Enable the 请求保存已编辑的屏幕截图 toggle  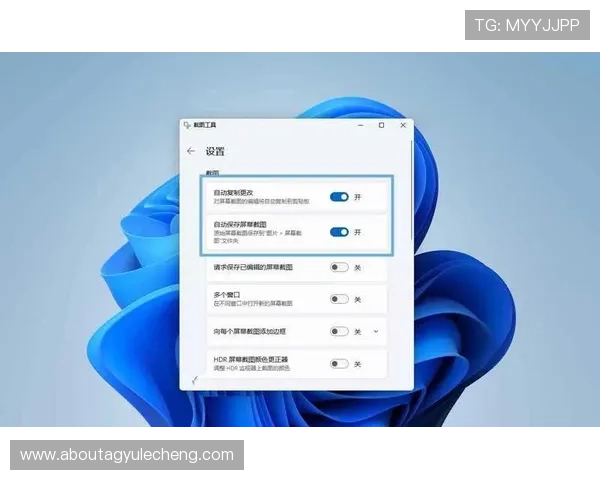[x=339, y=267]
